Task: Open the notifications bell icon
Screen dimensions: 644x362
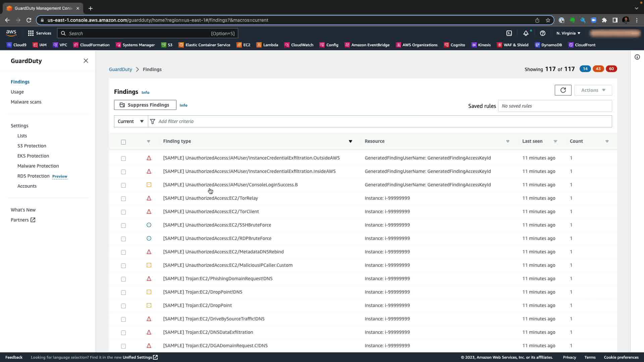Action: click(526, 33)
